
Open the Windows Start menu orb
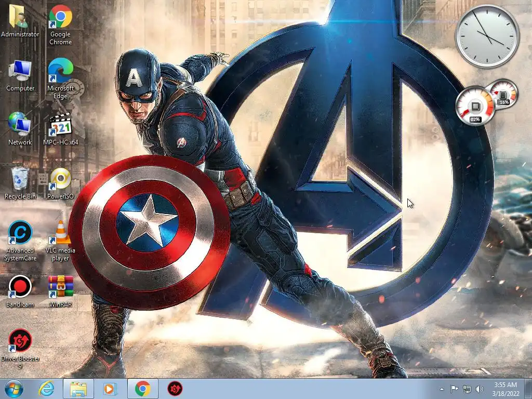pos(14,389)
